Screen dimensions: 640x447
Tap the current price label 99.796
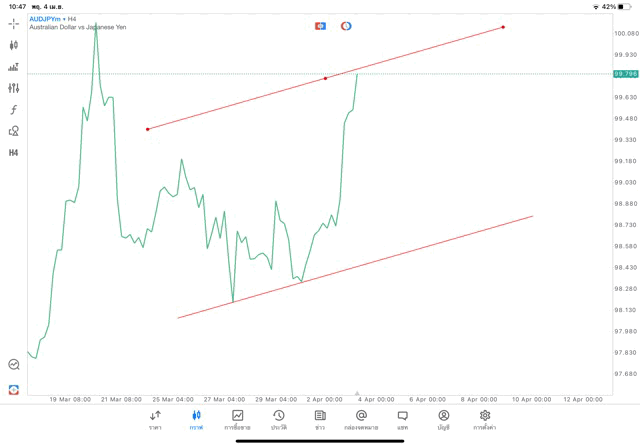coord(626,74)
